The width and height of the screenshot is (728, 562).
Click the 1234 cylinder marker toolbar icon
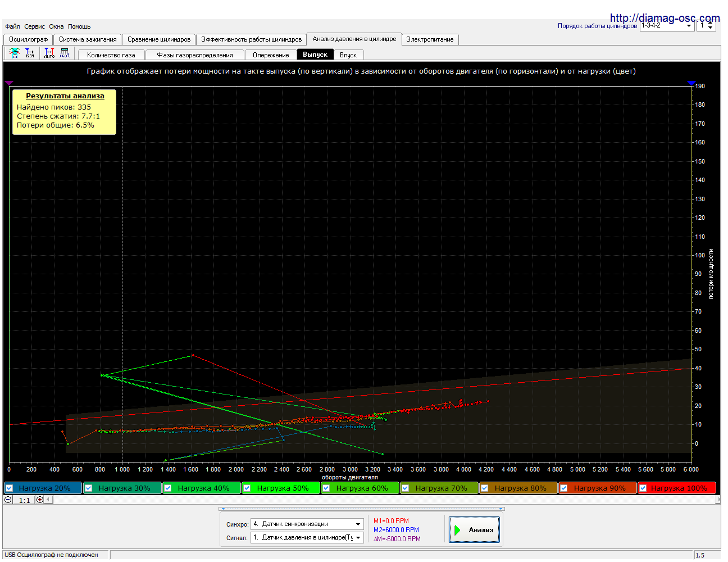pos(30,53)
